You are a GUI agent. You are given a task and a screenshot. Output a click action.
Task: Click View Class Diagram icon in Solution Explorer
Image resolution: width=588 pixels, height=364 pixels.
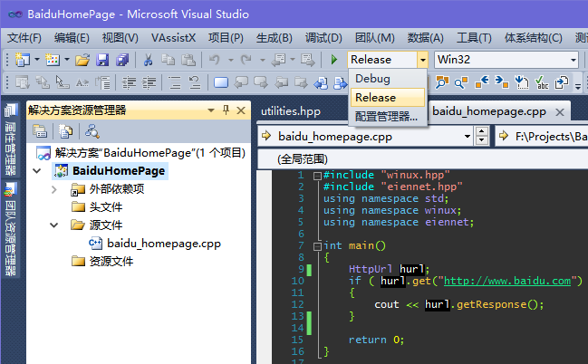tap(92, 131)
